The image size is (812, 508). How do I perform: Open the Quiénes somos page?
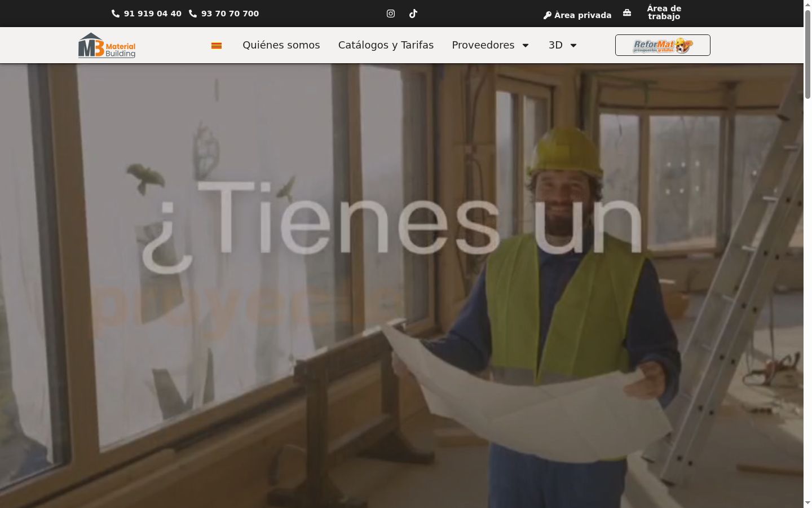point(281,45)
